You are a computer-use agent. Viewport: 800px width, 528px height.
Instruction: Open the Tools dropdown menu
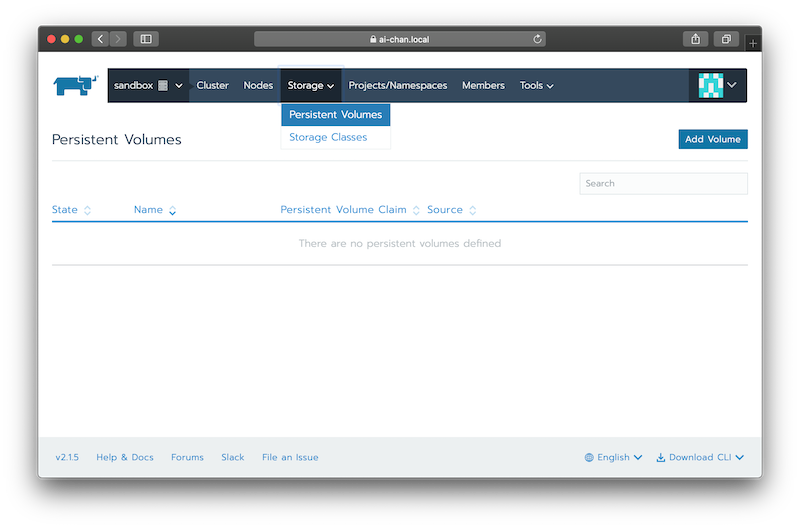point(536,85)
